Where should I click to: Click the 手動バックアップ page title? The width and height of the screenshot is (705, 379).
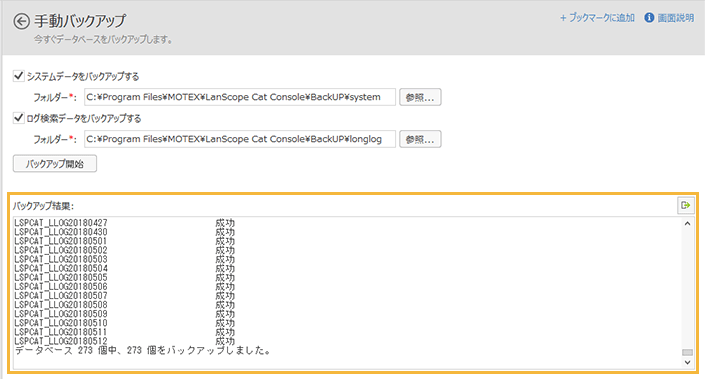[x=80, y=21]
